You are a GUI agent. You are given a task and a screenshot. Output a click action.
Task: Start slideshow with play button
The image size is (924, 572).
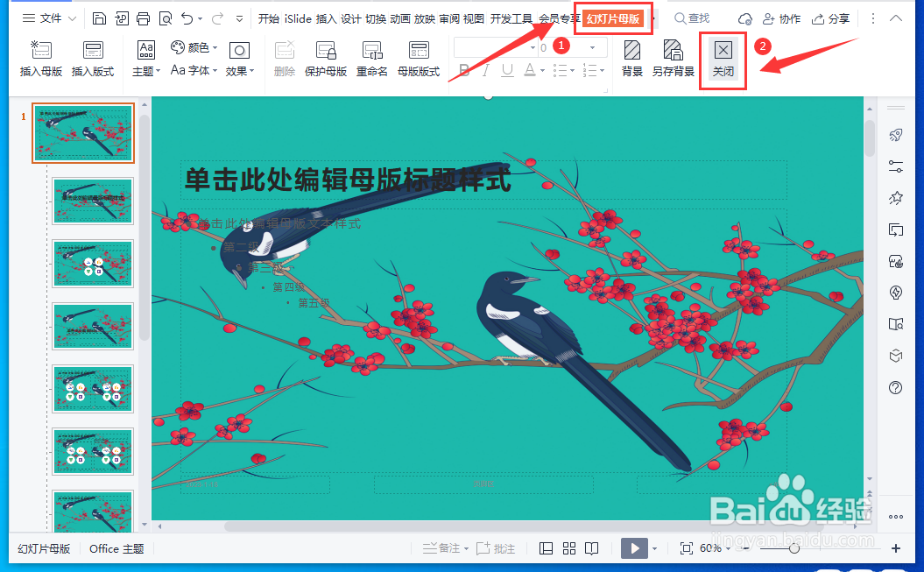point(634,548)
